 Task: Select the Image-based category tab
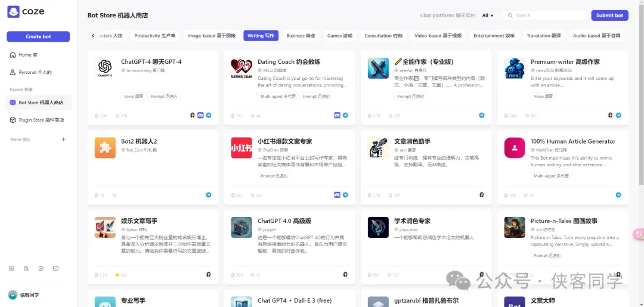click(x=212, y=36)
